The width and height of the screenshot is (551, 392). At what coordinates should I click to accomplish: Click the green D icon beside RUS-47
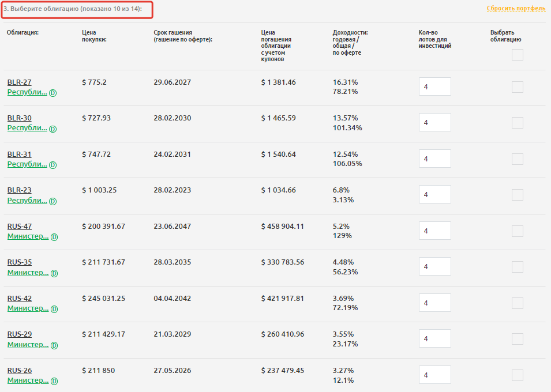pyautogui.click(x=54, y=237)
